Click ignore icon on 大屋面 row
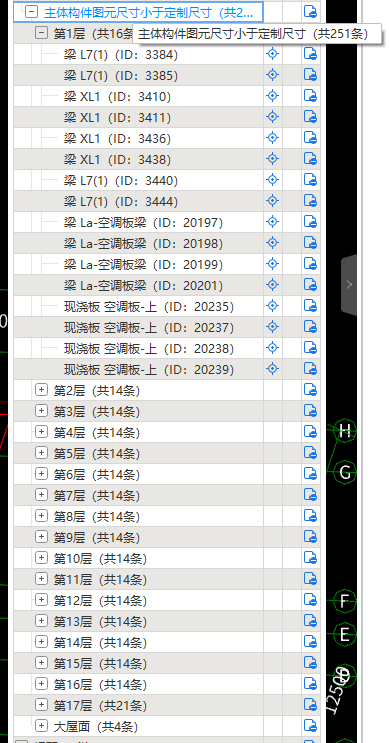The width and height of the screenshot is (389, 743). (310, 725)
